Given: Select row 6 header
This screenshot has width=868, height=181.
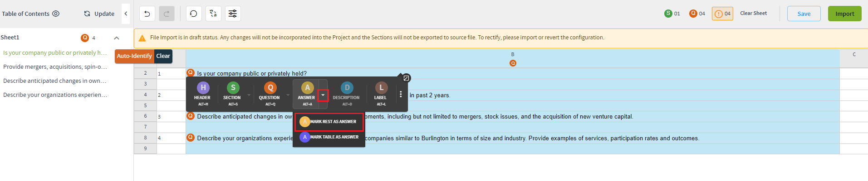Looking at the screenshot, I should 145,116.
